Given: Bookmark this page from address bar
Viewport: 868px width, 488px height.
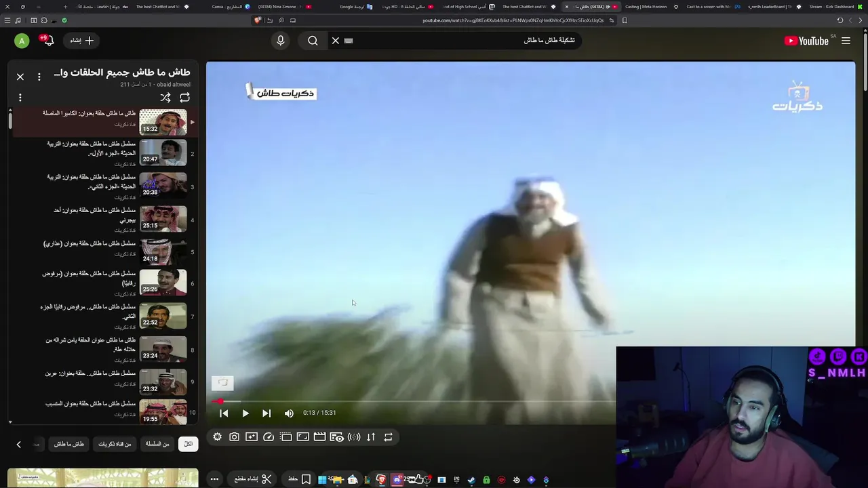Looking at the screenshot, I should [x=625, y=20].
